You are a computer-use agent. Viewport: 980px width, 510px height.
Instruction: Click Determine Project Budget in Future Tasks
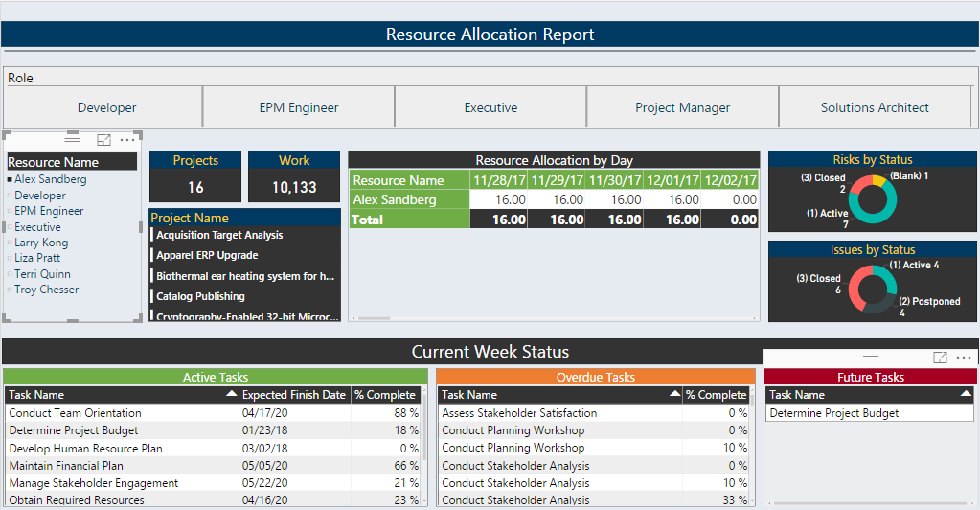(x=834, y=413)
